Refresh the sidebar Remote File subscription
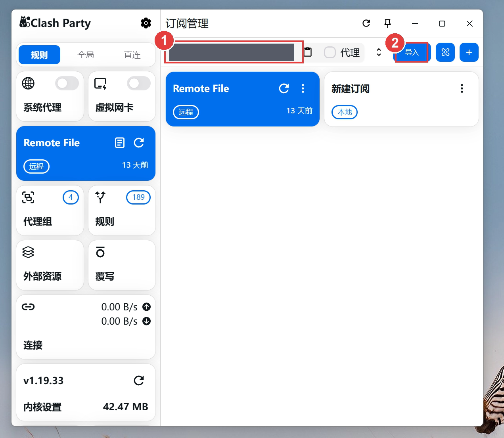The image size is (504, 438). pyautogui.click(x=139, y=143)
